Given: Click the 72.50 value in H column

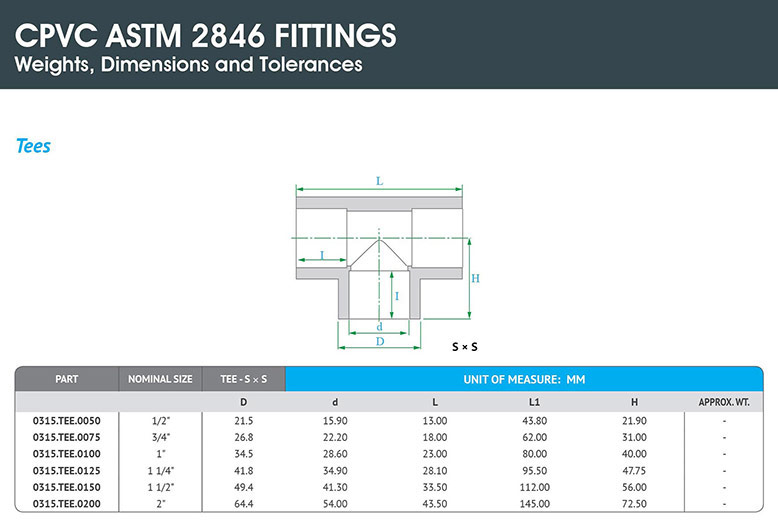Looking at the screenshot, I should pyautogui.click(x=633, y=504).
